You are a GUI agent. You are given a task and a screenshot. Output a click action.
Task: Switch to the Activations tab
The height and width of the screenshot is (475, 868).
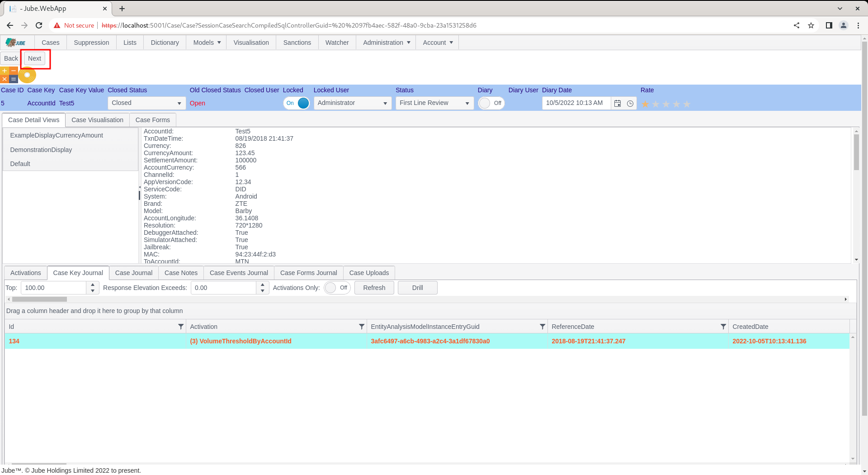point(25,273)
